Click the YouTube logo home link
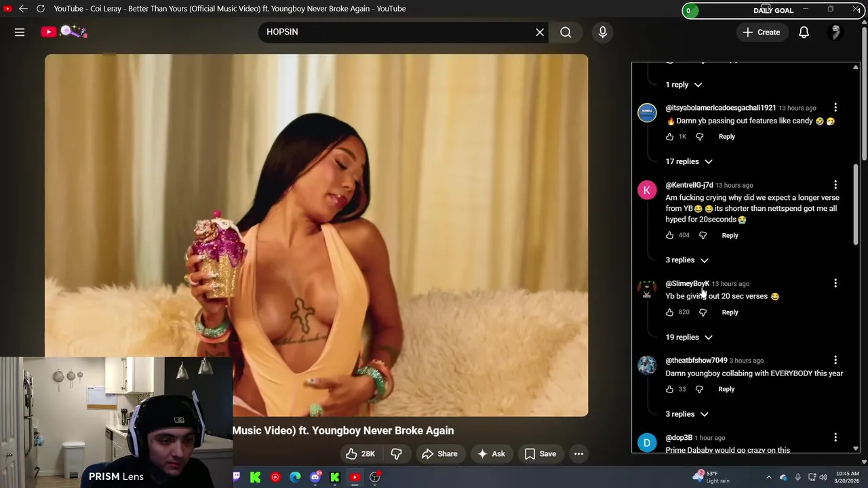 pyautogui.click(x=64, y=31)
